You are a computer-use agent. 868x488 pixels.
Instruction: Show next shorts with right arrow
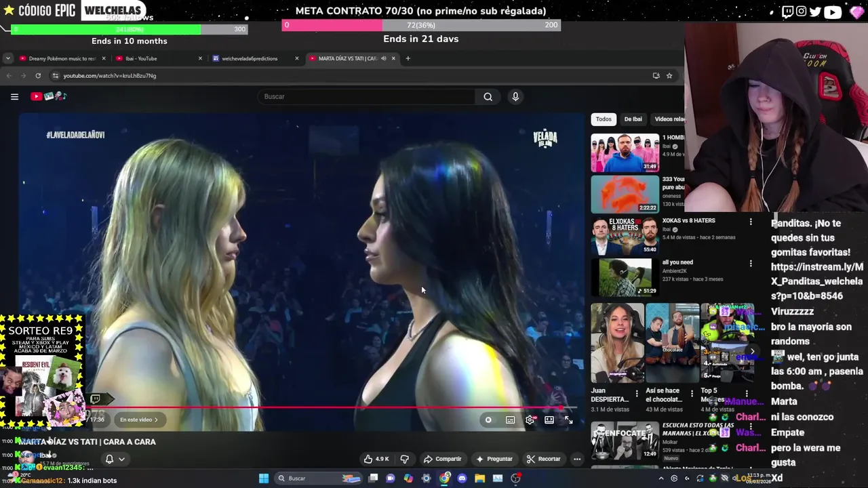[x=752, y=351]
